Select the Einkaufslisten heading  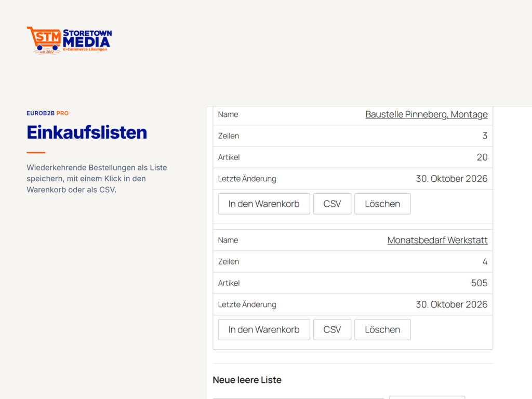[87, 132]
